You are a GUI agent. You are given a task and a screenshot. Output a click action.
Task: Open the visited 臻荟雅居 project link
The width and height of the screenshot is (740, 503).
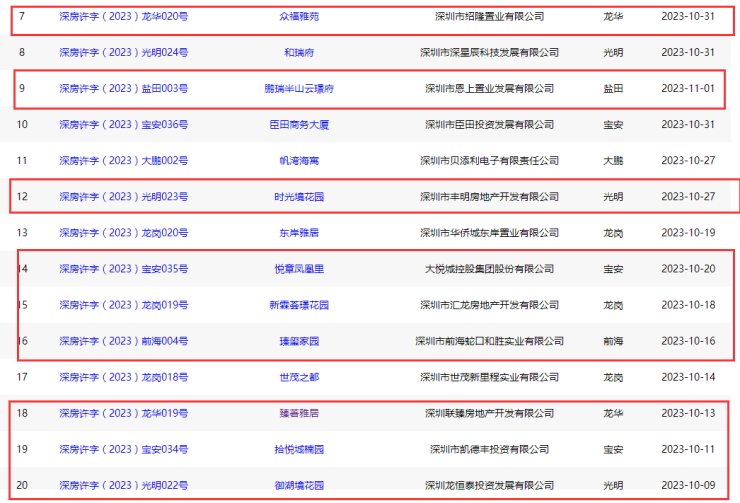coord(299,413)
